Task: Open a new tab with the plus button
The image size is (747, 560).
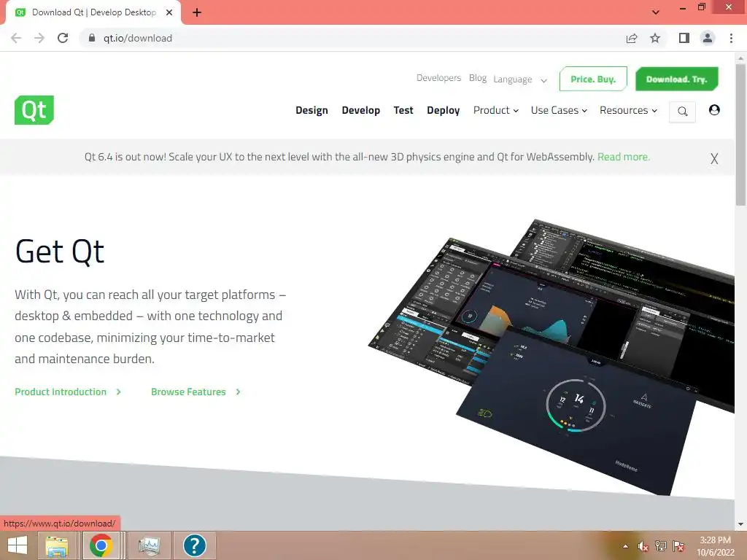Action: pyautogui.click(x=197, y=12)
